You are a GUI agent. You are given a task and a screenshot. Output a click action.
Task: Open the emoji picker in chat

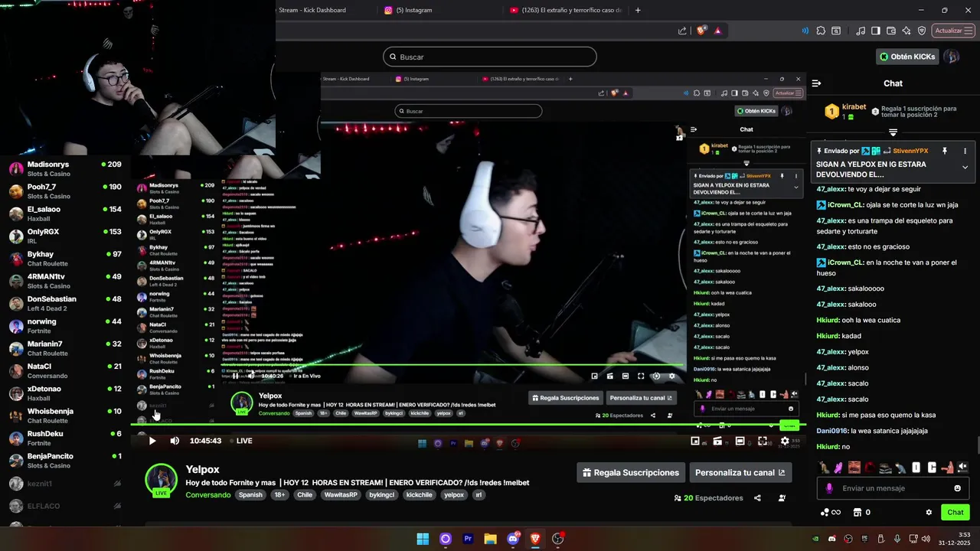[957, 488]
